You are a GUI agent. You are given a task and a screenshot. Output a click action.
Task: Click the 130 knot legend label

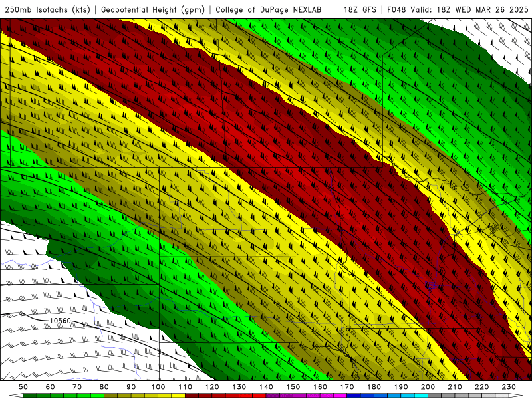coord(239,387)
